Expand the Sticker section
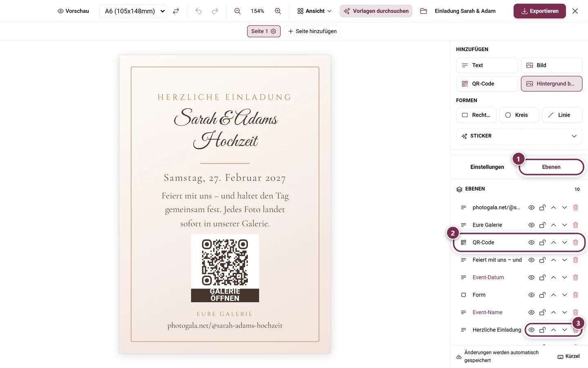The image size is (588, 368). [519, 136]
